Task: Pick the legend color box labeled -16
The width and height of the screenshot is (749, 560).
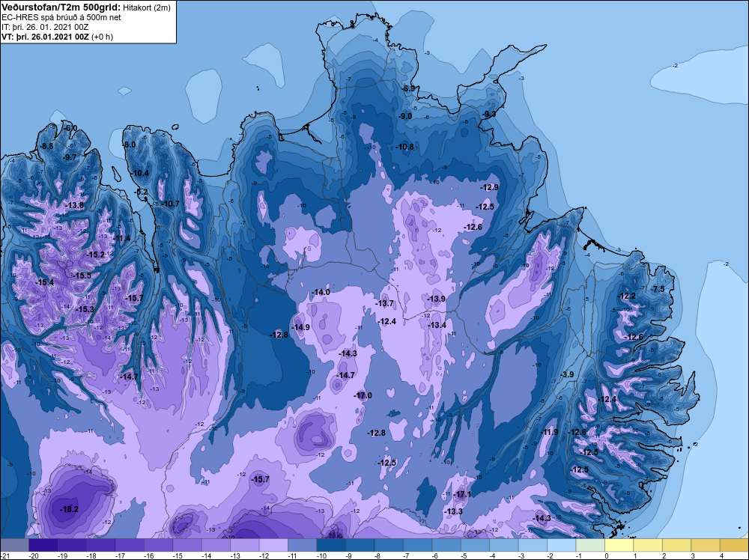Action: tap(159, 545)
